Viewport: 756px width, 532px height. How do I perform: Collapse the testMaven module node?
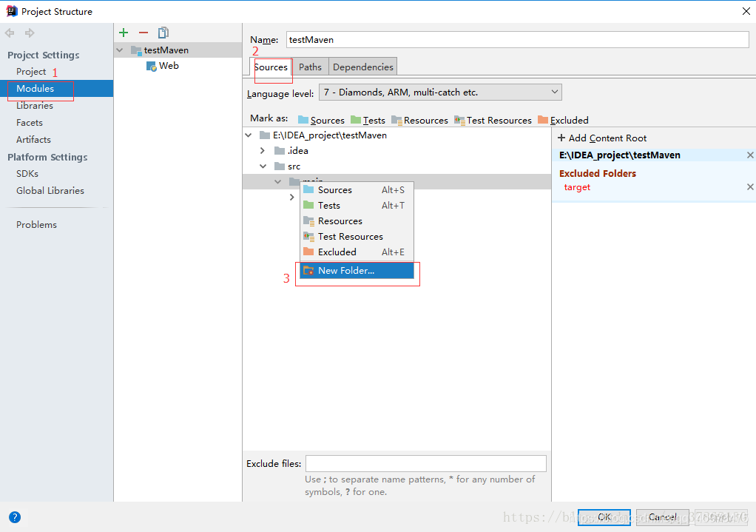pyautogui.click(x=120, y=50)
